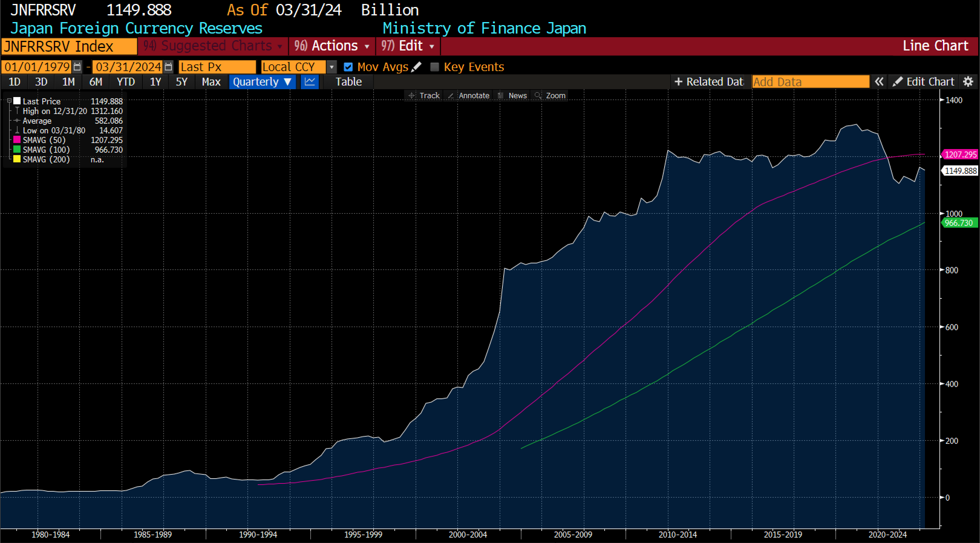The width and height of the screenshot is (980, 543).
Task: Click the magenta SMAVG (50) color swatch
Action: click(17, 140)
